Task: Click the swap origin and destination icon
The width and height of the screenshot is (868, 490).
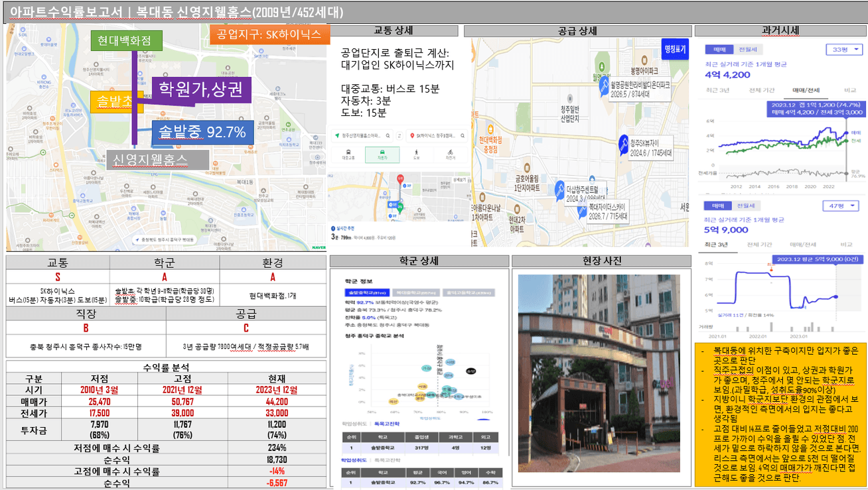Action: (x=399, y=136)
